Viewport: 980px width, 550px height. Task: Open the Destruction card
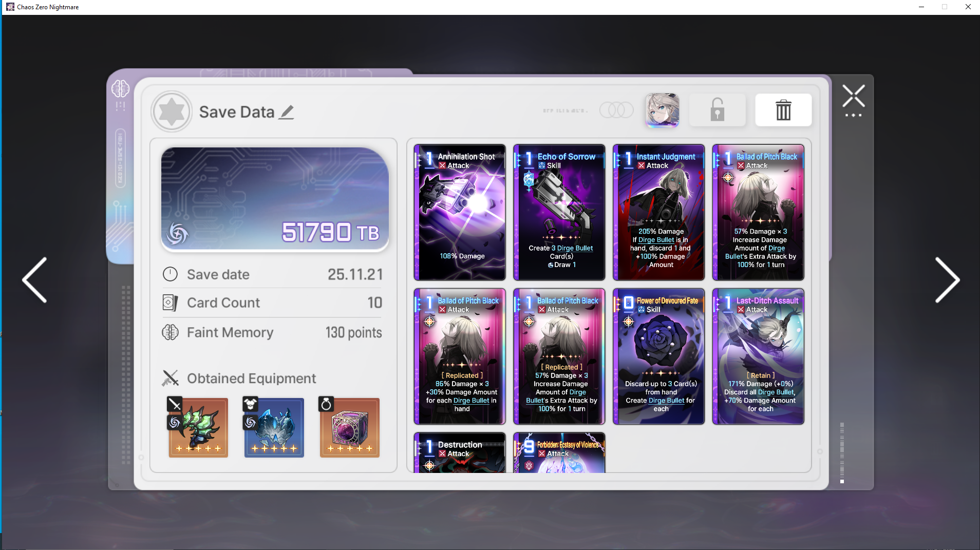pos(460,452)
